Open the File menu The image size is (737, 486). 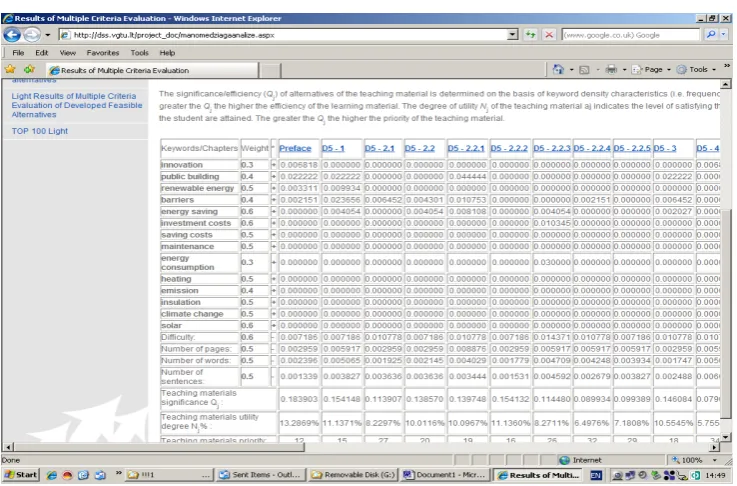click(18, 53)
